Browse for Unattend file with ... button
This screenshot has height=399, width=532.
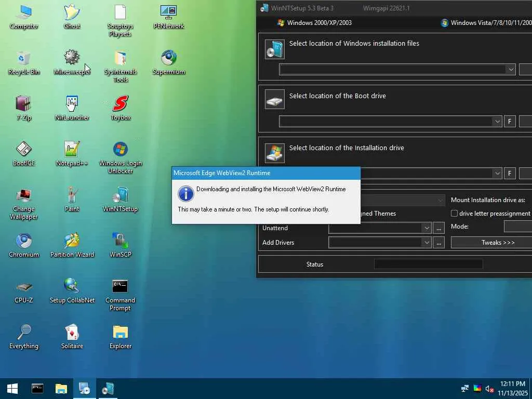point(438,228)
